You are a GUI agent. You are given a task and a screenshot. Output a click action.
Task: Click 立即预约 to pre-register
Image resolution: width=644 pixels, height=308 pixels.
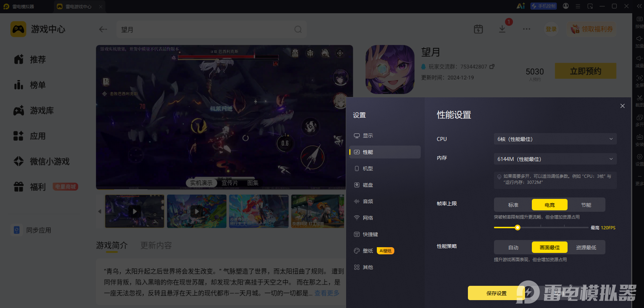(x=585, y=71)
